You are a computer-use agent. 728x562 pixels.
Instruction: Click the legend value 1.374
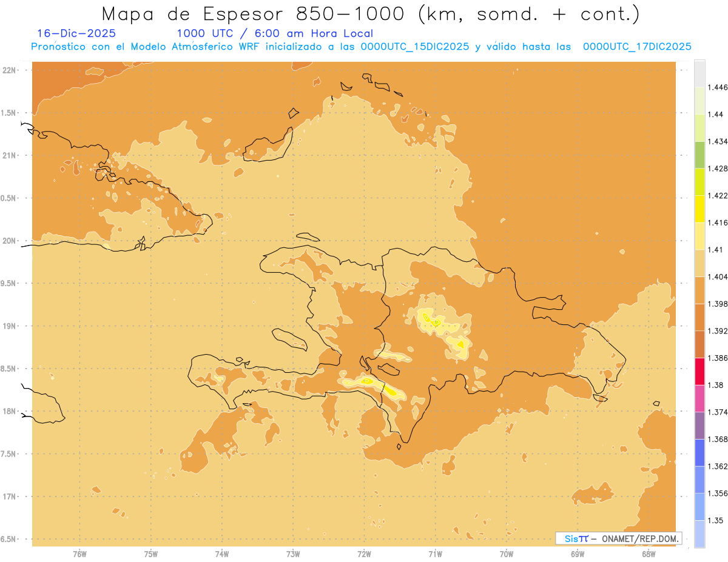(x=718, y=412)
